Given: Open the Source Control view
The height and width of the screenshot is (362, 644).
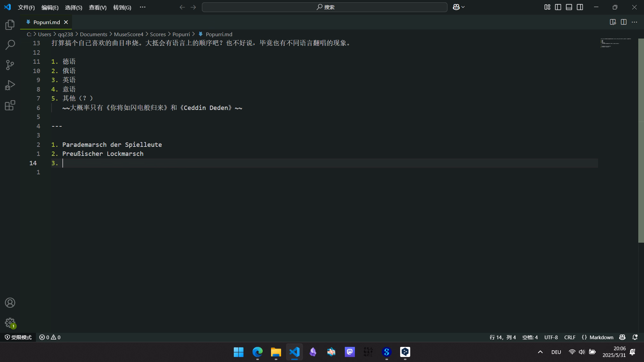Looking at the screenshot, I should 10,65.
